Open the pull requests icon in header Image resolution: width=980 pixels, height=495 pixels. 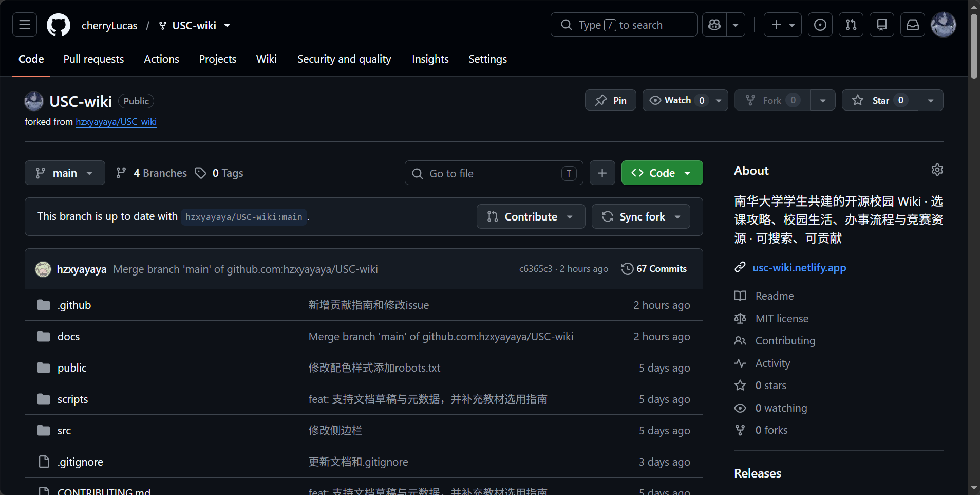pos(851,25)
